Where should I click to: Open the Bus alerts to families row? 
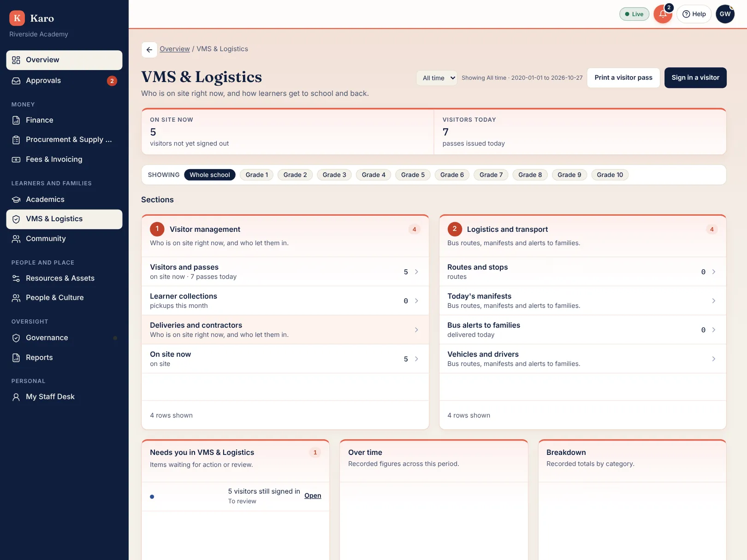pyautogui.click(x=583, y=330)
